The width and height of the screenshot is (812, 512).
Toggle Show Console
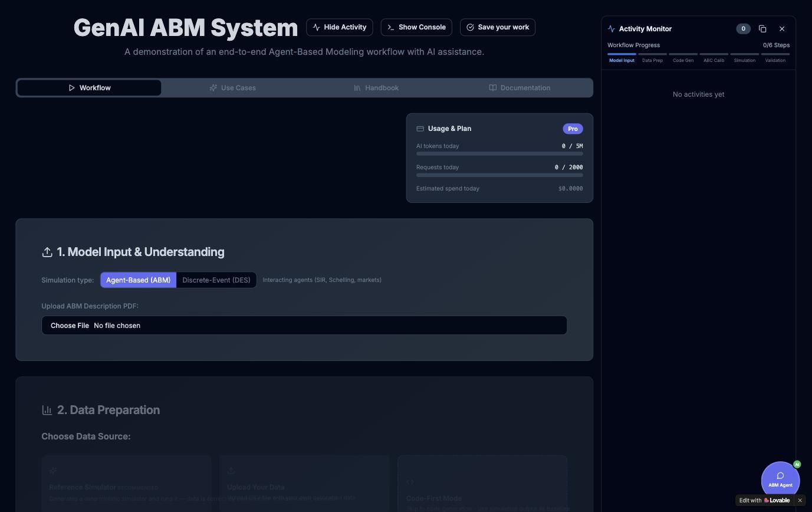tap(416, 27)
